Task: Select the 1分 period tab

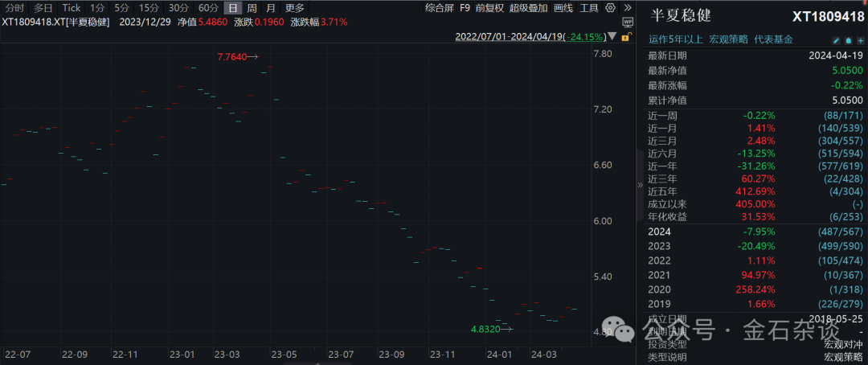Action: (x=97, y=8)
